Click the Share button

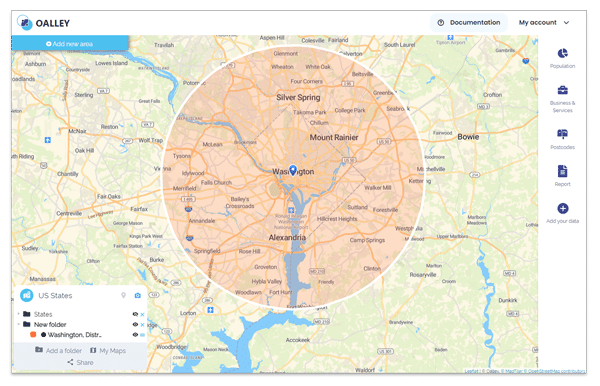point(80,362)
